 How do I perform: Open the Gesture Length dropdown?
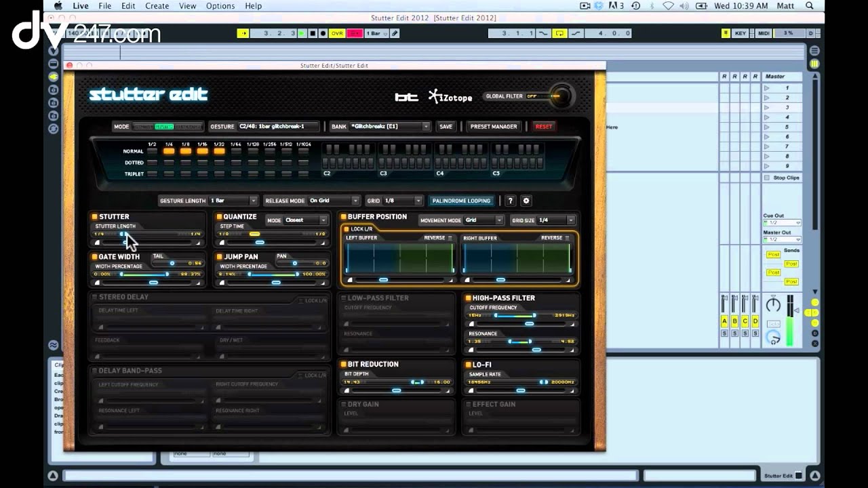[234, 201]
